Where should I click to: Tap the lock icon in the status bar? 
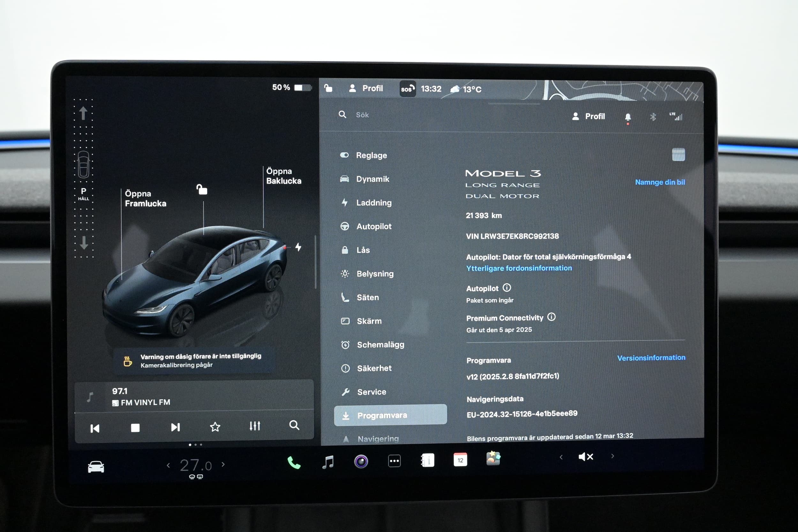(x=328, y=88)
